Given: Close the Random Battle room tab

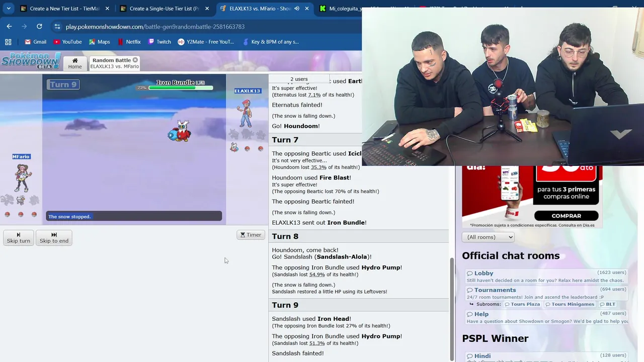Looking at the screenshot, I should coord(135,60).
